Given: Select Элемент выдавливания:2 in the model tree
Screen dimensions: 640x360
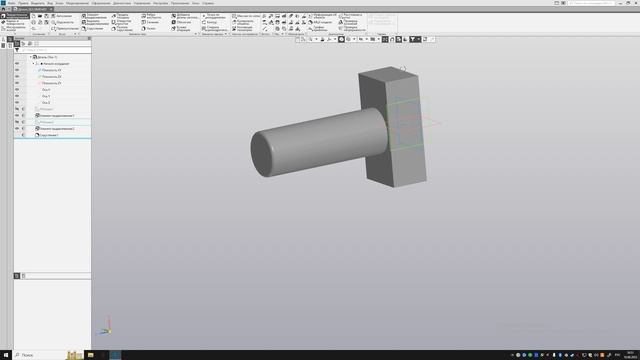Looking at the screenshot, I should point(55,129).
